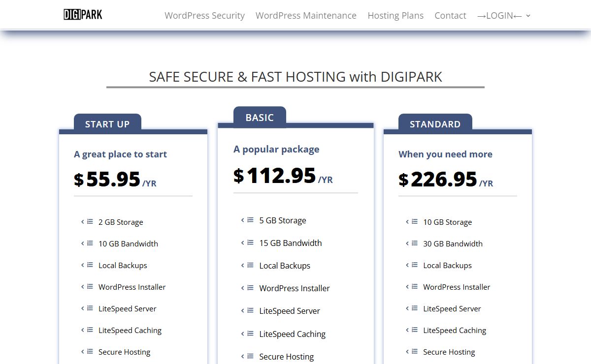The image size is (591, 364).
Task: Click 'LiteSpeed Server' text in Basic plan
Action: coord(290,311)
